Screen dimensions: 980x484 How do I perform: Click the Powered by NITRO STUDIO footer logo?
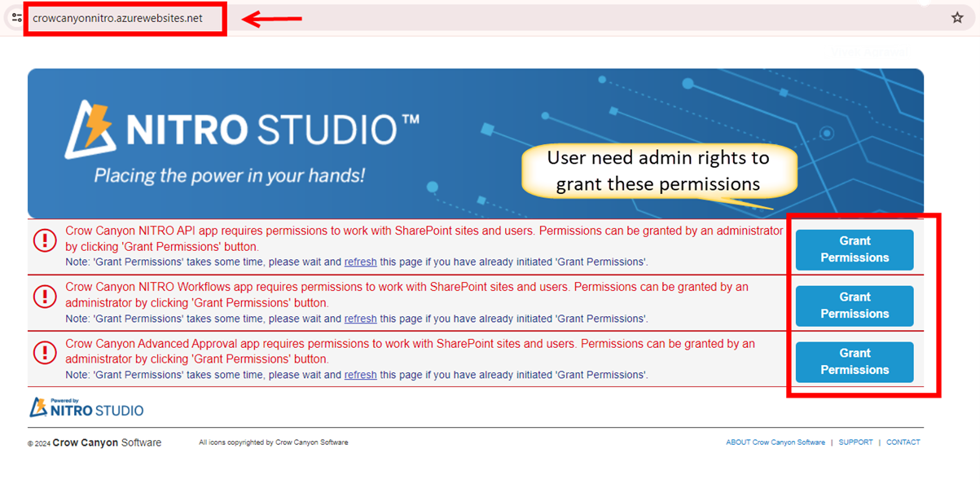(86, 407)
